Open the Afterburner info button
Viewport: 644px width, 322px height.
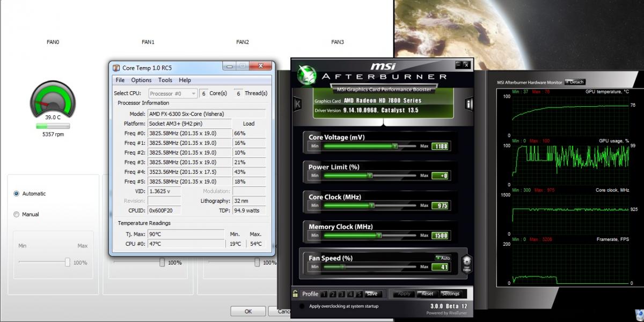[x=469, y=104]
